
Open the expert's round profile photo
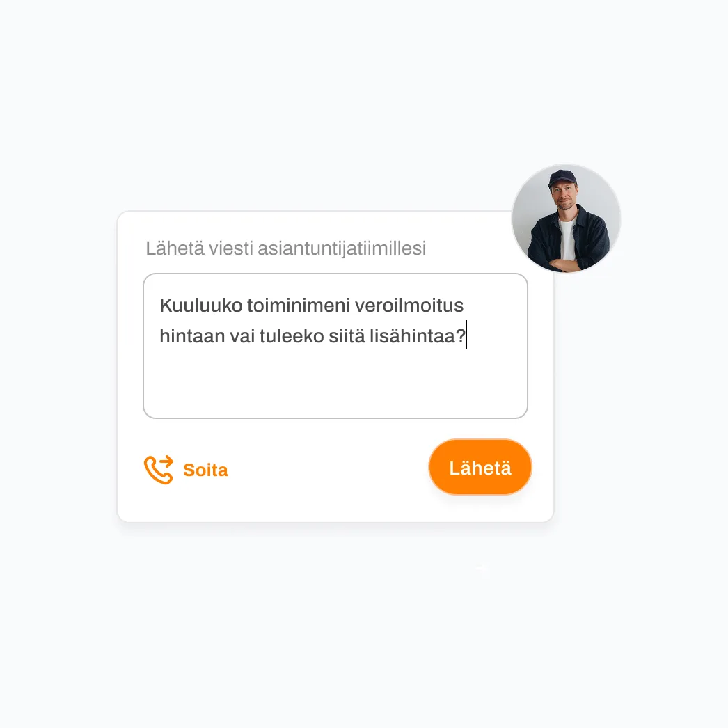click(566, 219)
